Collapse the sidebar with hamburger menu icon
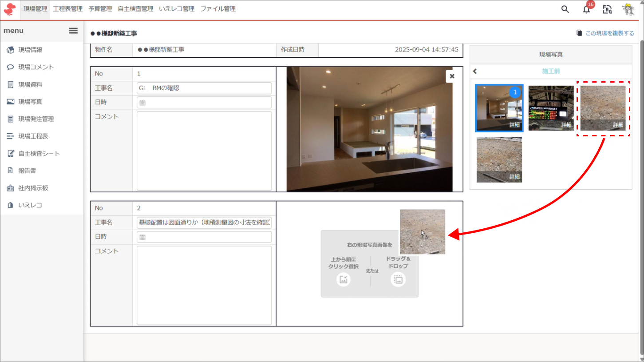 point(73,31)
